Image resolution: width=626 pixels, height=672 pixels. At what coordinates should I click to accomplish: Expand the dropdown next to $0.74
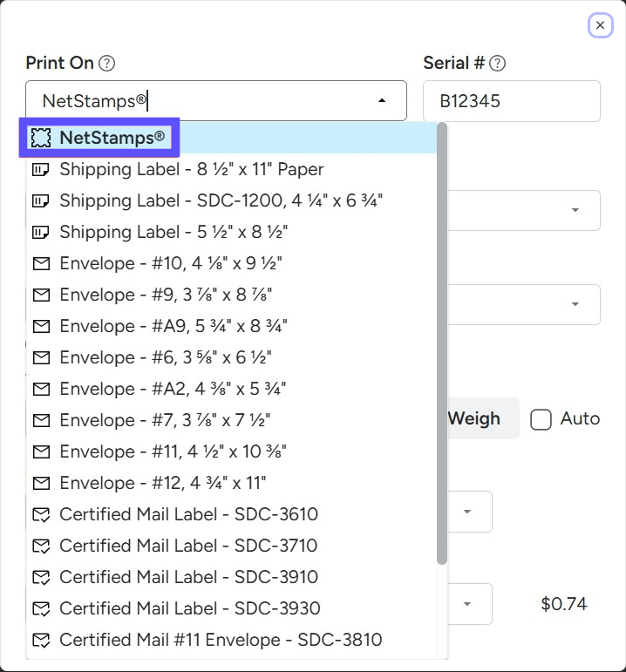(x=467, y=604)
